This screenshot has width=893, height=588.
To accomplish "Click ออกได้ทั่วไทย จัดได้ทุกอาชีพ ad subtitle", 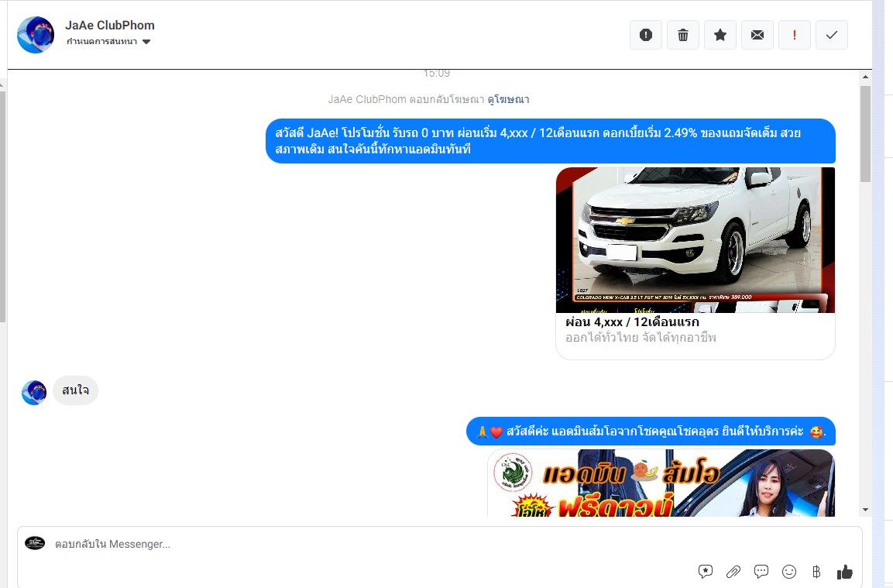I will click(641, 338).
